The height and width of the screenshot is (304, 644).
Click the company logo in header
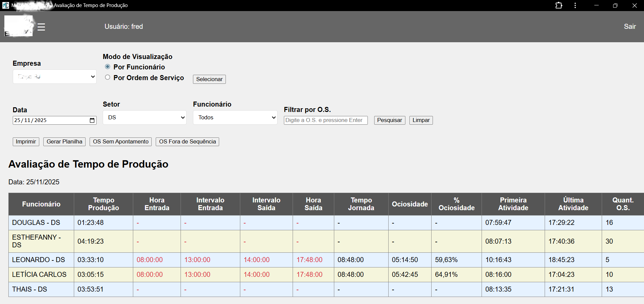(x=19, y=26)
